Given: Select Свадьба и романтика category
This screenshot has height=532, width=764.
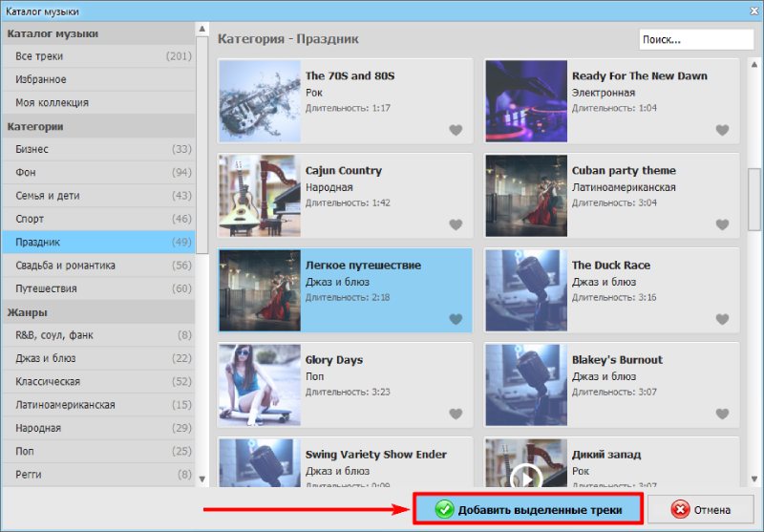Looking at the screenshot, I should point(98,266).
